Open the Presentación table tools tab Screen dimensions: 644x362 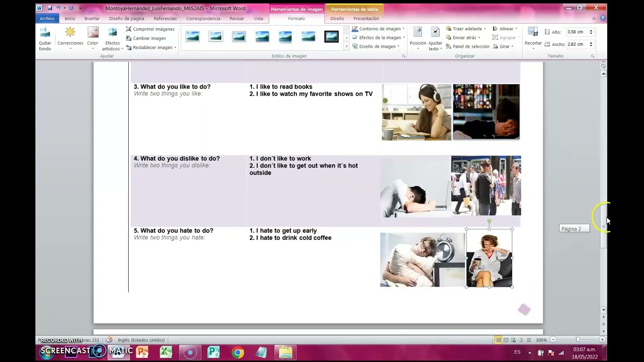pyautogui.click(x=366, y=19)
